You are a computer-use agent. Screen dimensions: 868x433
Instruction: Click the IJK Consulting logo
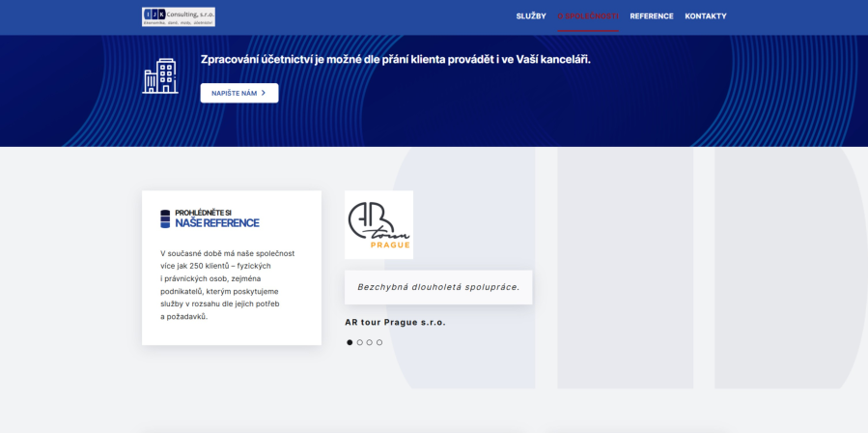click(179, 16)
